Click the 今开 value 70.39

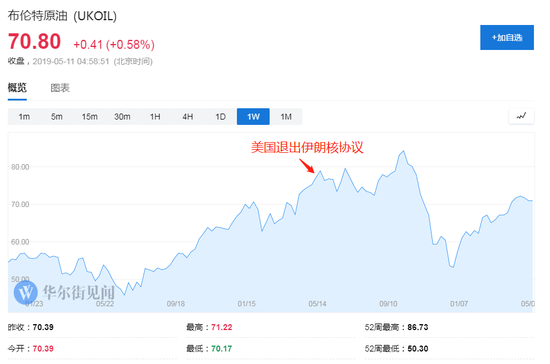click(43, 349)
